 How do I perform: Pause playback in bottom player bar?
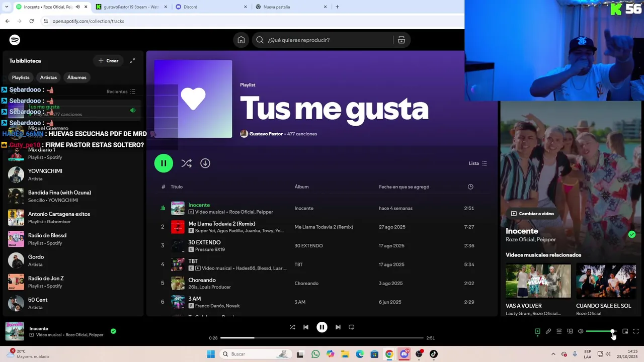pos(322,327)
